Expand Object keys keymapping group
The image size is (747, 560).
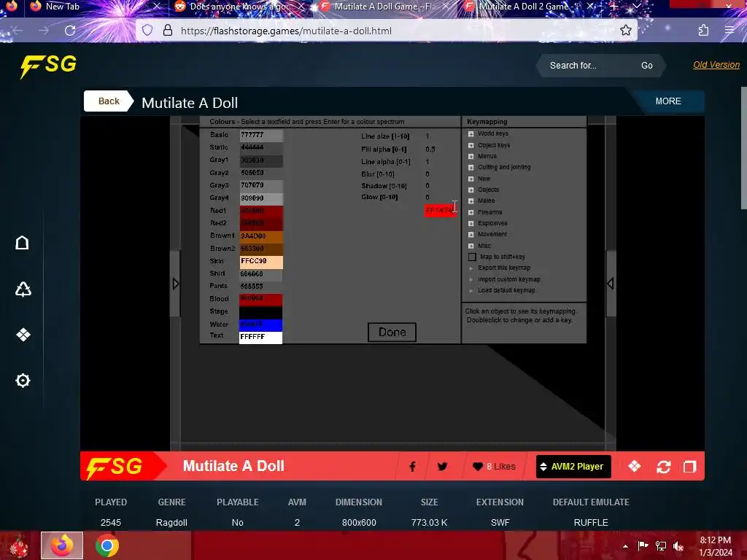(x=471, y=145)
